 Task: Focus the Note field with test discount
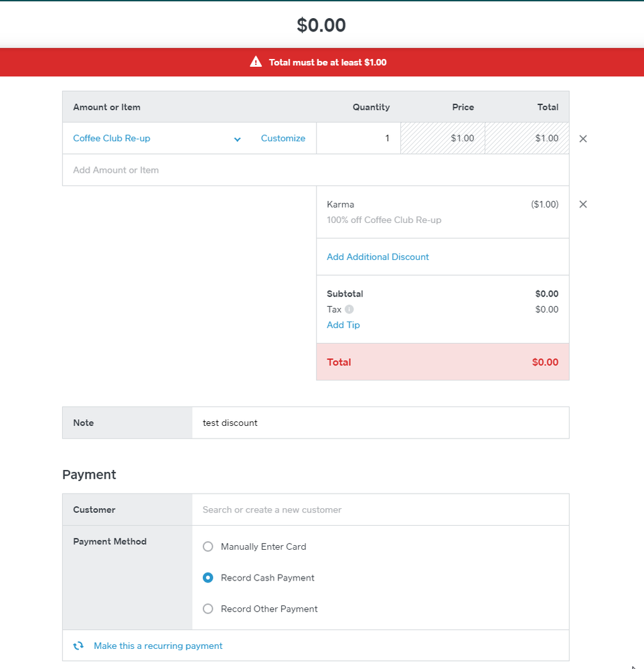(x=380, y=423)
